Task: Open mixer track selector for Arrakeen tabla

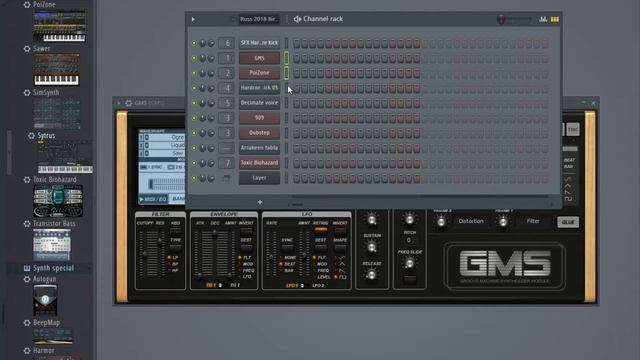Action: click(227, 148)
